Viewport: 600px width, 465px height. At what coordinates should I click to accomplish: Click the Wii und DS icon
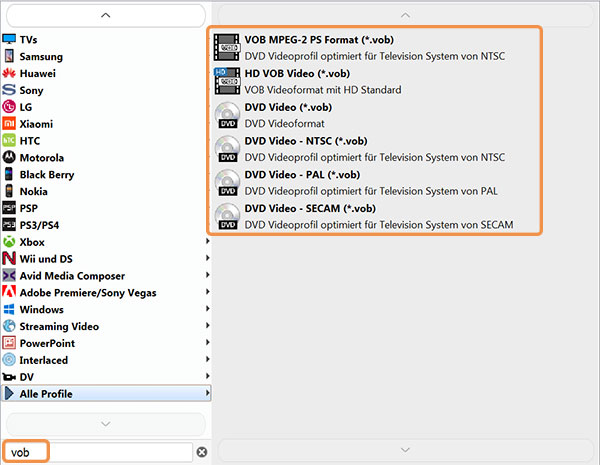click(x=9, y=258)
